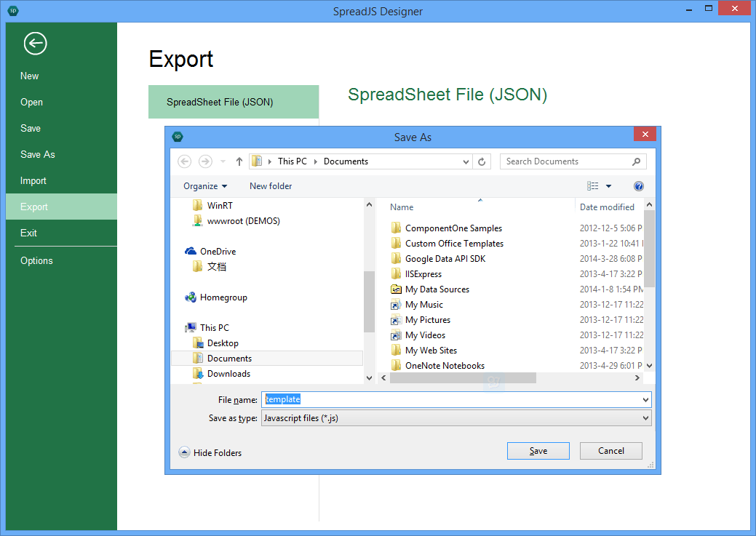The height and width of the screenshot is (536, 756).
Task: Open Help via the question mark icon
Action: point(638,185)
